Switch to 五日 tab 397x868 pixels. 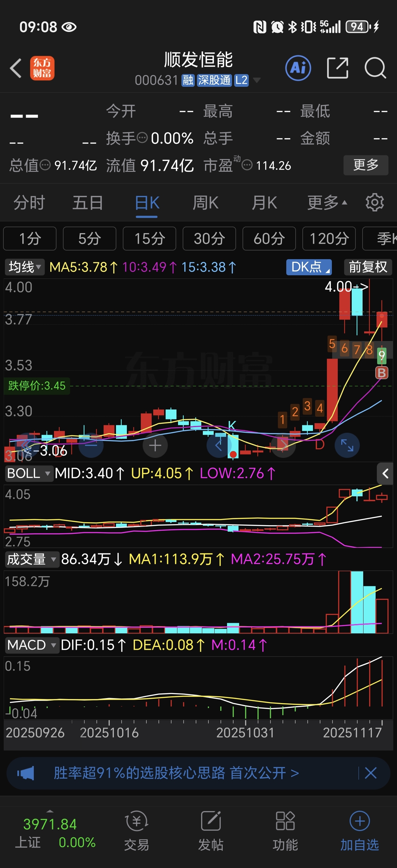88,203
